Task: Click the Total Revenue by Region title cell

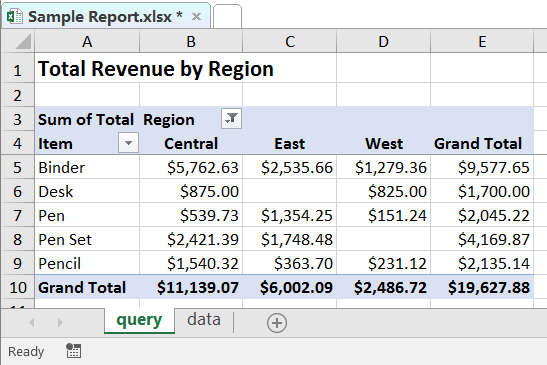Action: [156, 68]
